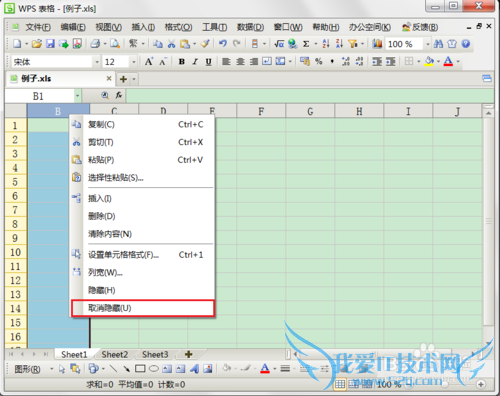
Task: Select row 10 header
Action: [15, 252]
